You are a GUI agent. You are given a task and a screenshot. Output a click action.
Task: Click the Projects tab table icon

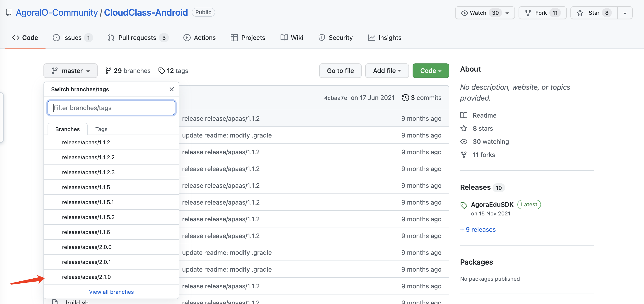point(234,38)
